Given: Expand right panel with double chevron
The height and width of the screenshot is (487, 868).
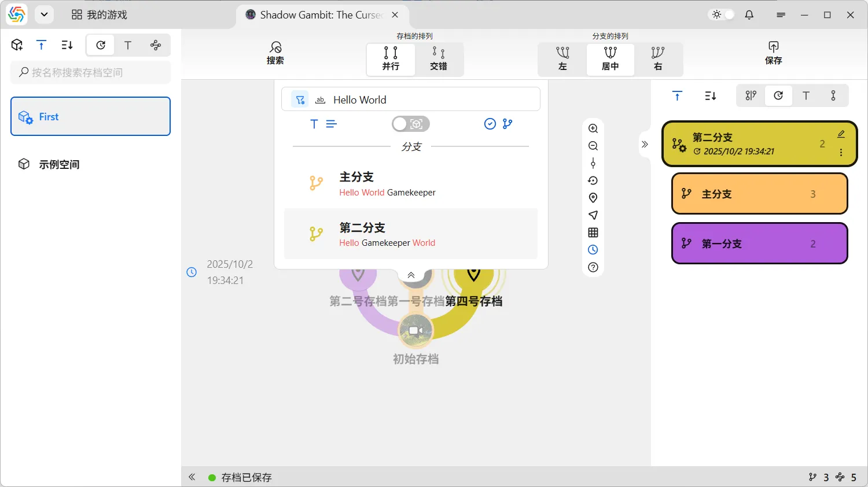Looking at the screenshot, I should pyautogui.click(x=645, y=144).
